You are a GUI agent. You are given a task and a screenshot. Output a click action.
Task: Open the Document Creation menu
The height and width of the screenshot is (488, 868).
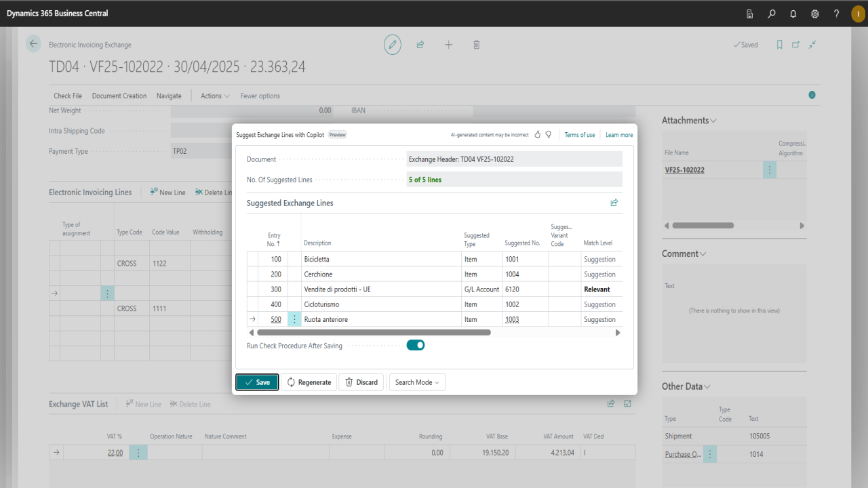119,96
